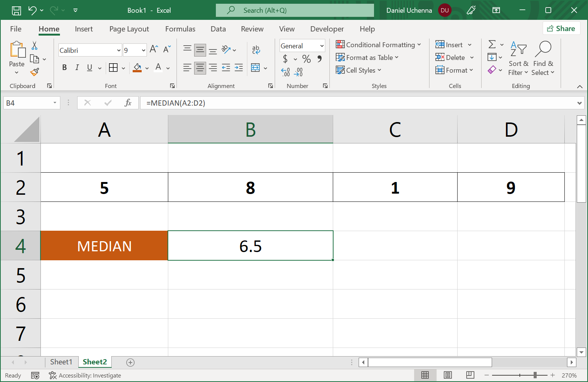Screen dimensions: 588x382
Task: Toggle Middle Align vertical alignment
Action: (200, 50)
